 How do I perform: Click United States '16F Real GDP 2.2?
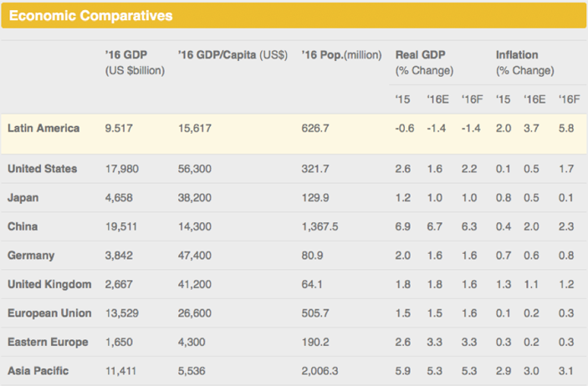[x=469, y=169]
